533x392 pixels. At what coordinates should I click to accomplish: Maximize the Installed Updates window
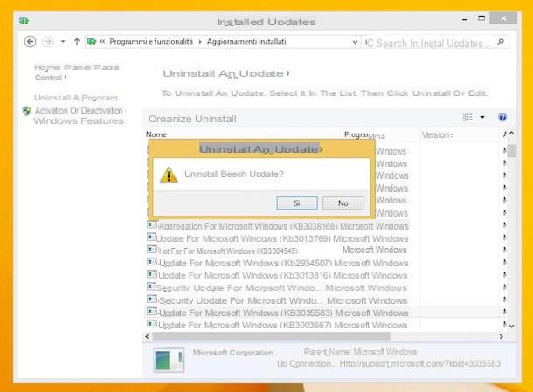coord(481,18)
